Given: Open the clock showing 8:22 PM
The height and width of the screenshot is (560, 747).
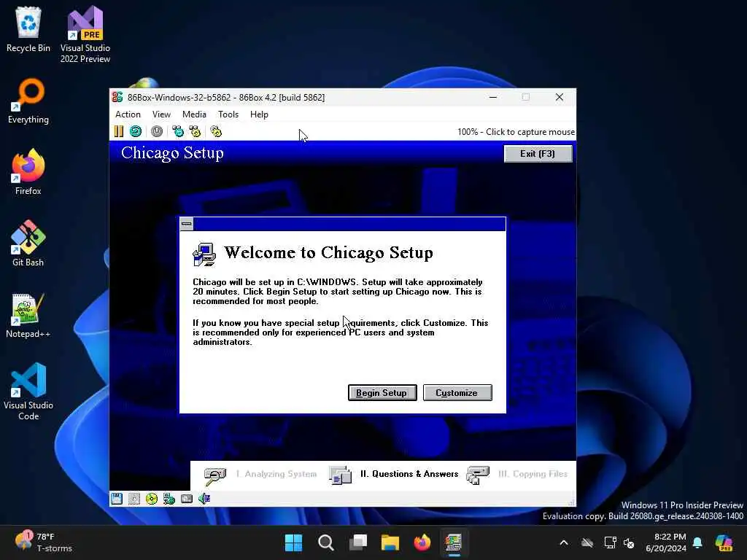Looking at the screenshot, I should 666,542.
